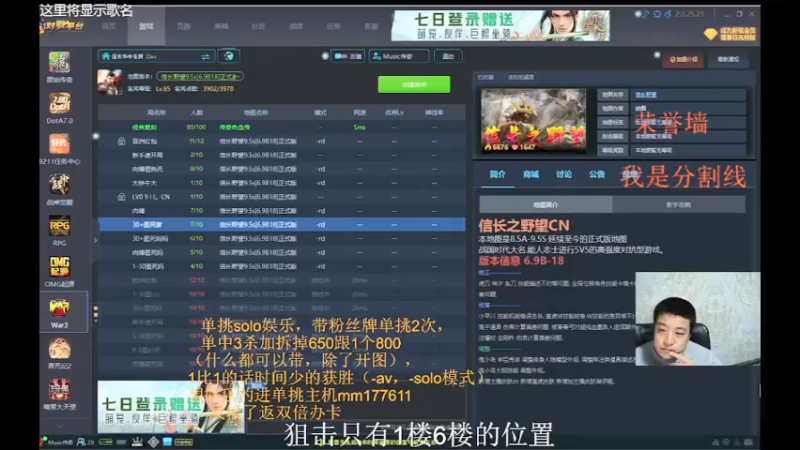Select the dimmed room row showing 12/12
The width and height of the screenshot is (800, 450).
[x=282, y=280]
